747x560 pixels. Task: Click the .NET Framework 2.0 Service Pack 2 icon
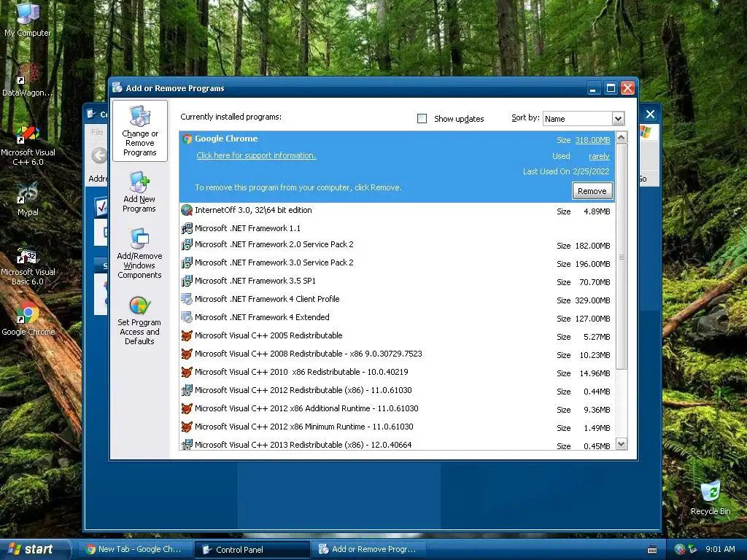pos(187,245)
